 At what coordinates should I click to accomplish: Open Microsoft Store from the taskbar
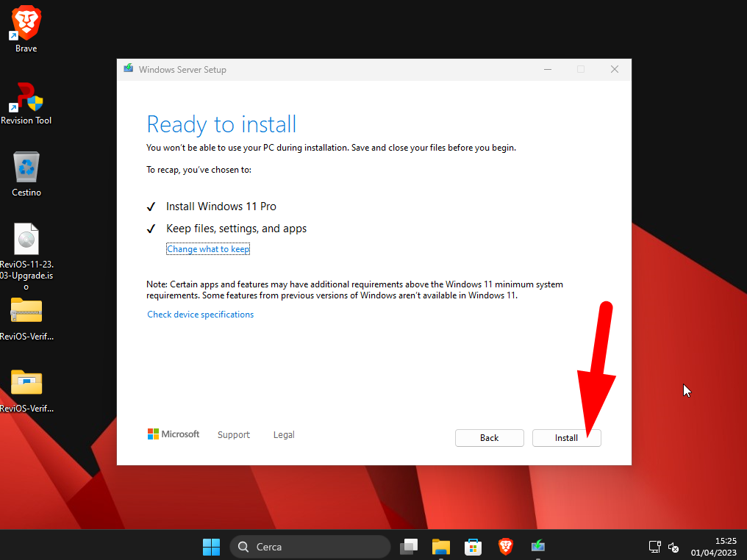[x=473, y=547]
